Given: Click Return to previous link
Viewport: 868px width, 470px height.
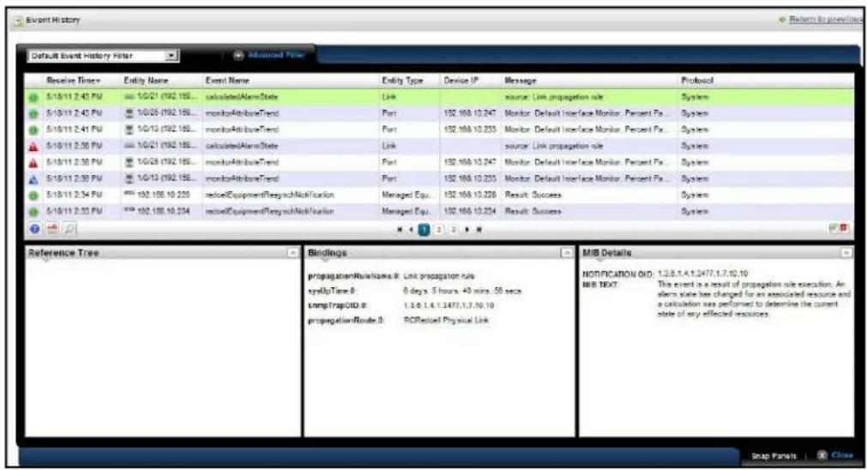Looking at the screenshot, I should [822, 20].
